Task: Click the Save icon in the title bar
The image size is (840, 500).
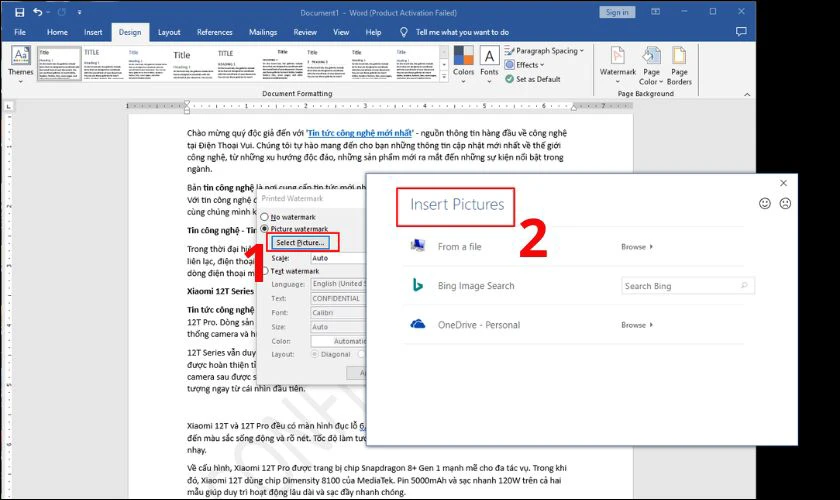Action: (x=19, y=12)
